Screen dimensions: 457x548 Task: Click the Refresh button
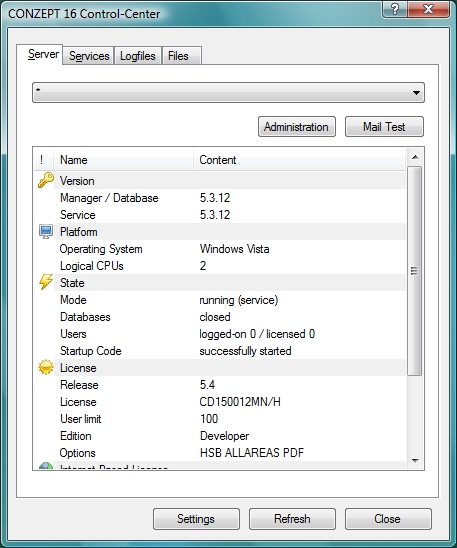click(x=292, y=519)
